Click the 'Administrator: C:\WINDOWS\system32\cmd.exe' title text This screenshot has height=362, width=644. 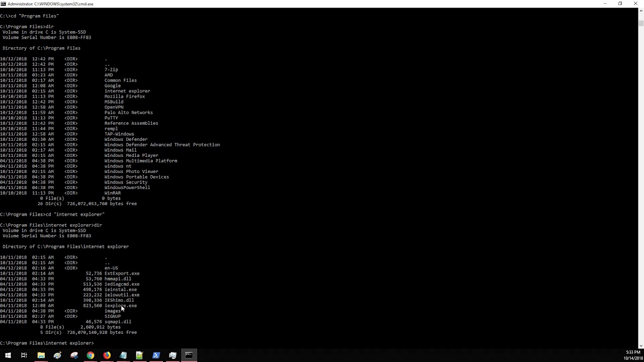50,4
